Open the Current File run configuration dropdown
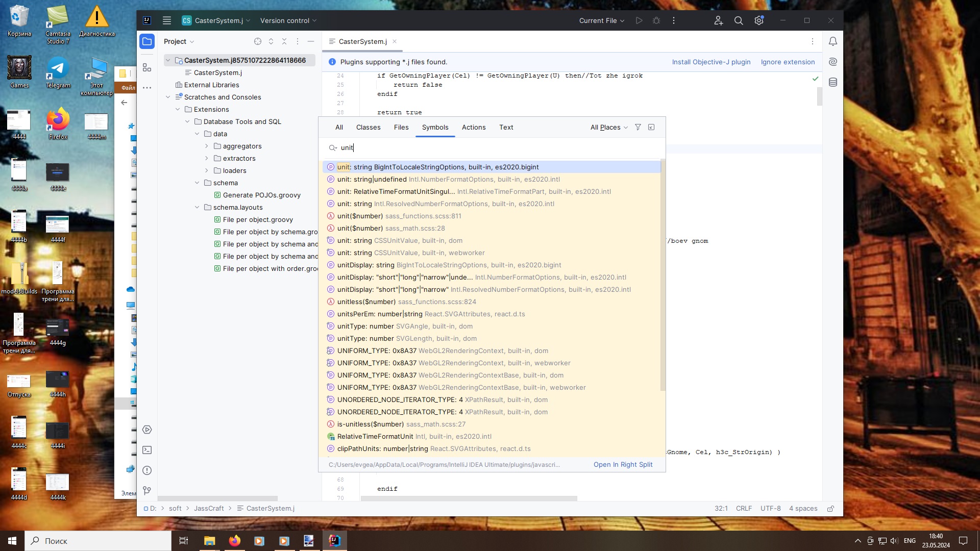This screenshot has height=551, width=980. [x=601, y=20]
